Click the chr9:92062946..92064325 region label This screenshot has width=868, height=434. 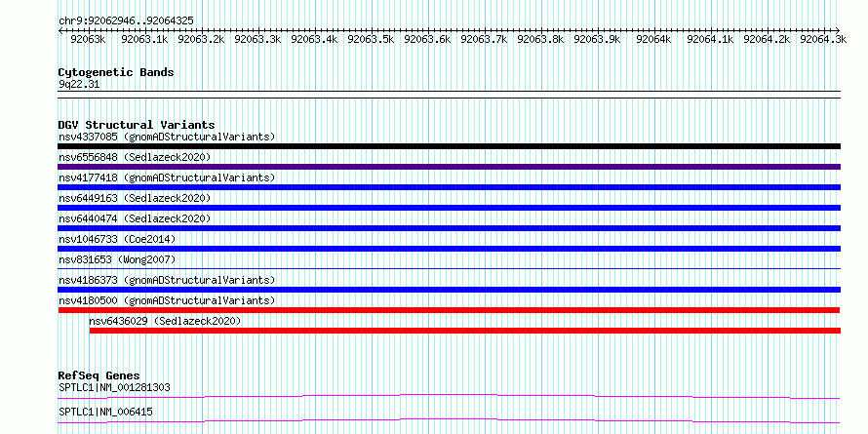[126, 20]
